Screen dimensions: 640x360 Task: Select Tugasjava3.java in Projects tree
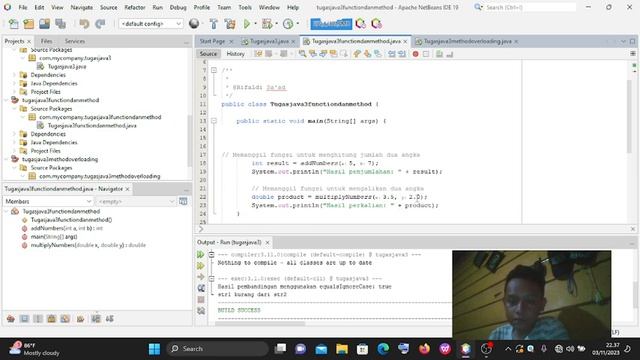tap(67, 67)
